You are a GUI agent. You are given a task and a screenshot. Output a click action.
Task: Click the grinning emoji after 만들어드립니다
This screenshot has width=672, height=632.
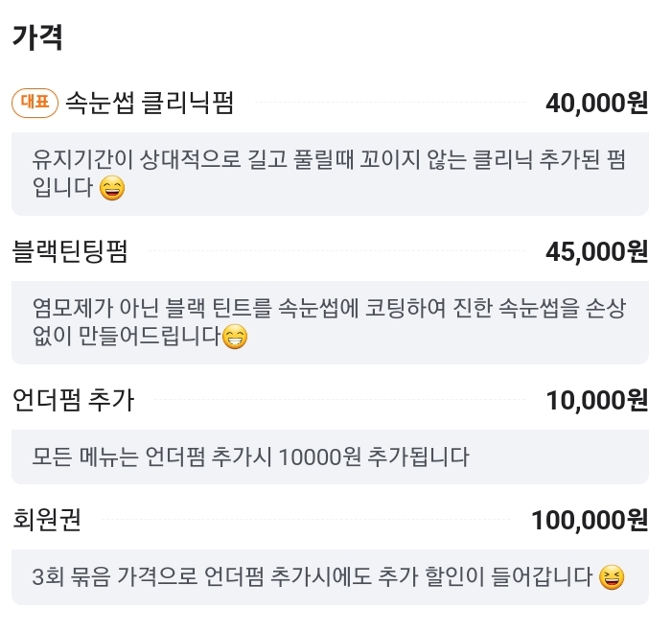(235, 337)
